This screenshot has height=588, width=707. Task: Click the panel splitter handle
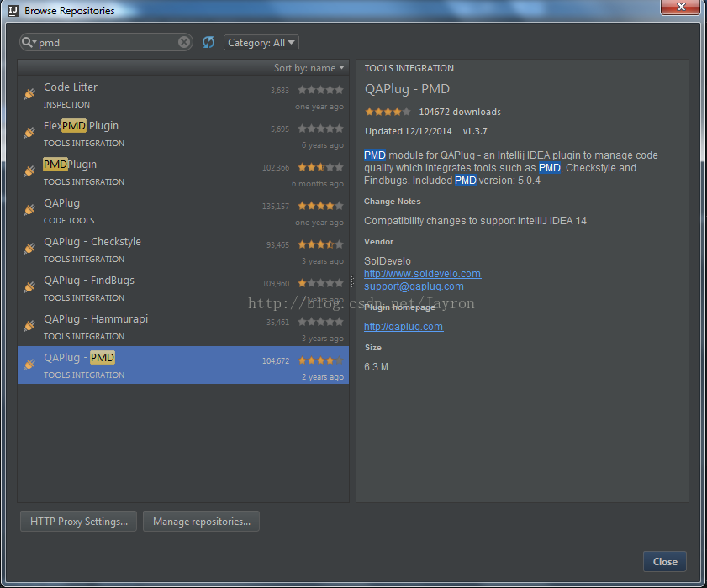tap(352, 281)
